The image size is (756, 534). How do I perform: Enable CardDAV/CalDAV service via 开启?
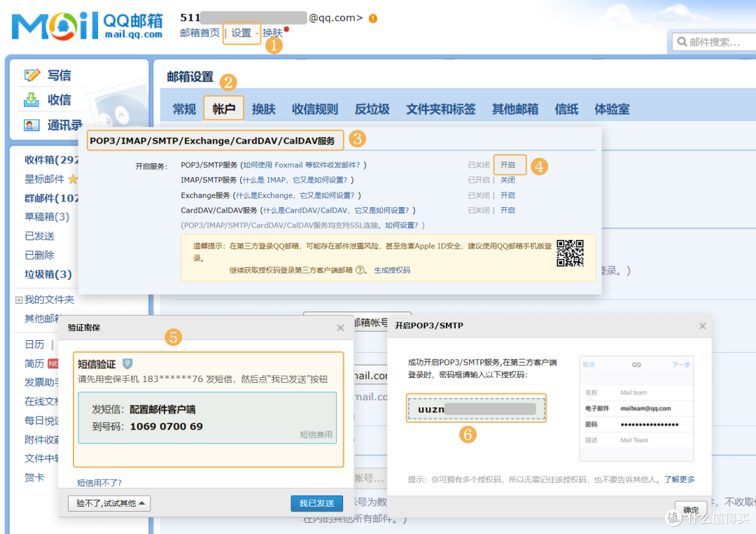click(507, 210)
